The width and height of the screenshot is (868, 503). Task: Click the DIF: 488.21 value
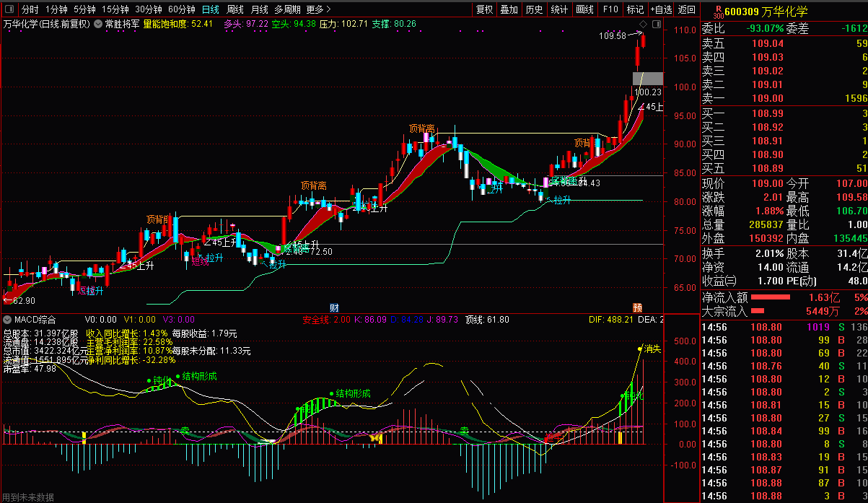[x=610, y=320]
